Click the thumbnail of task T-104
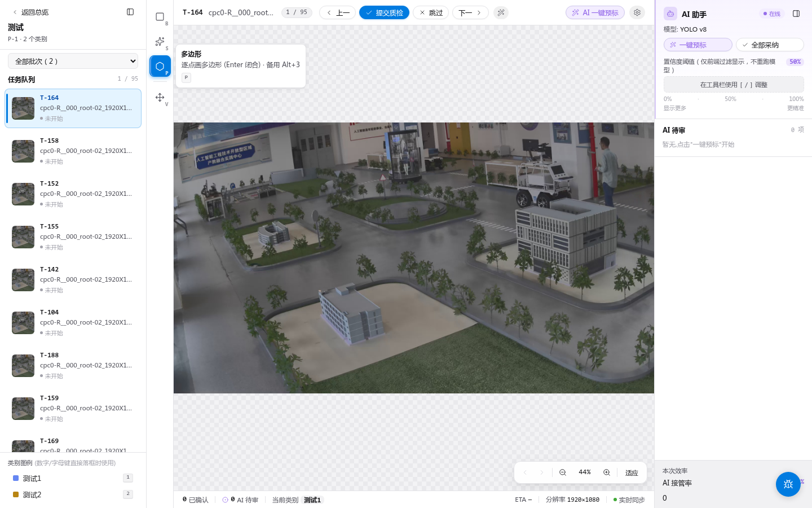Viewport: 812px width, 508px height. point(23,323)
